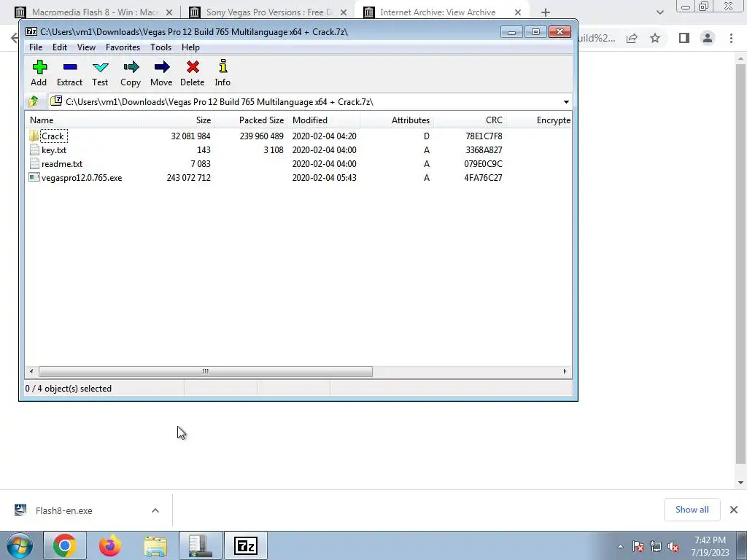747x560 pixels.
Task: Open Chrome tab search chevron
Action: pos(659,12)
